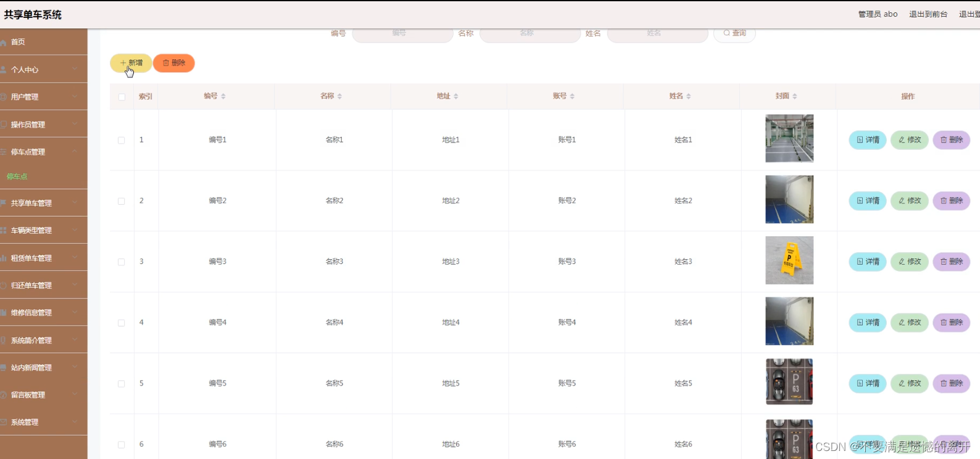Click 管理员 abo in header
Viewport: 980px width, 459px height.
click(x=878, y=14)
